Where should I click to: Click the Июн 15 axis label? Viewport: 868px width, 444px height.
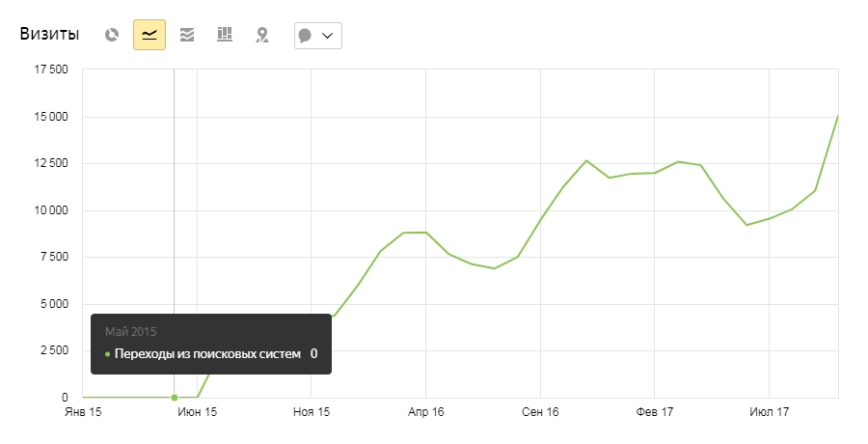(x=198, y=412)
